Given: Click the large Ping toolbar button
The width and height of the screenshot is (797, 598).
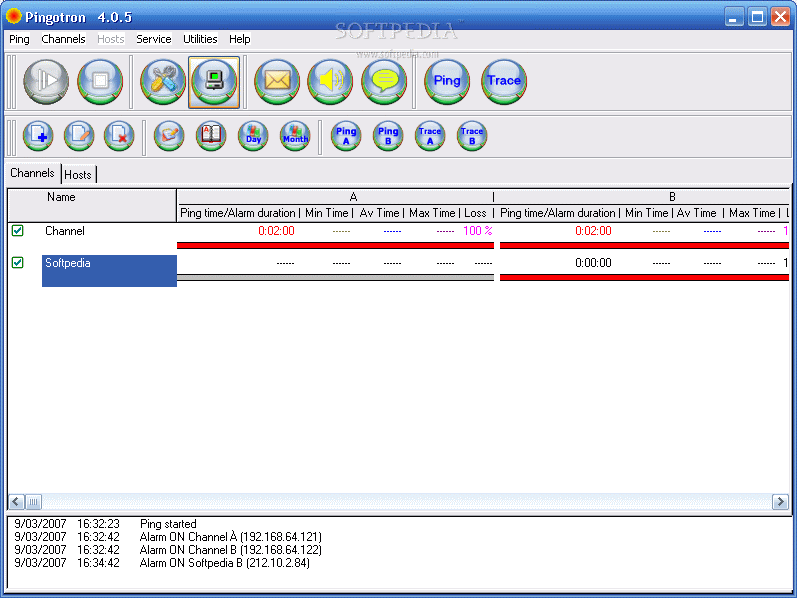Looking at the screenshot, I should (x=447, y=81).
